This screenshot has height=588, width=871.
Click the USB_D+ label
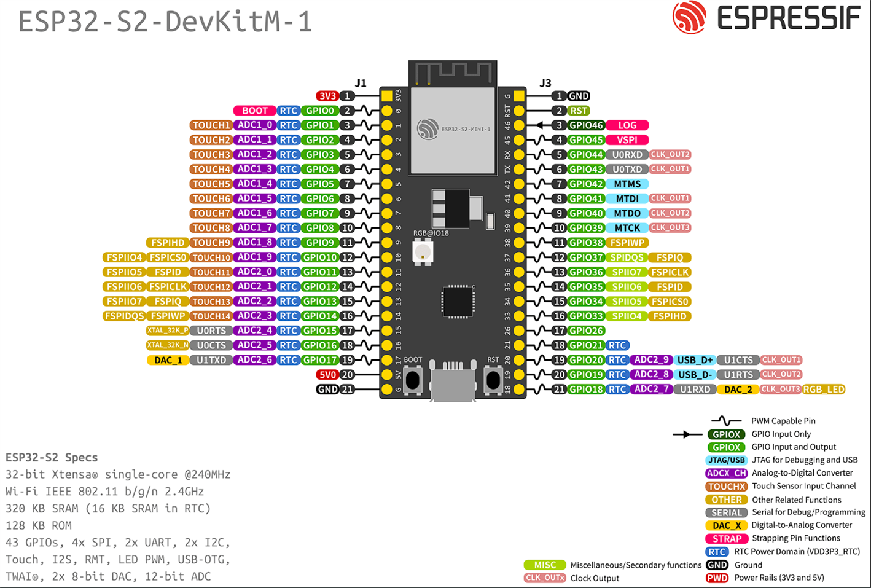click(695, 360)
